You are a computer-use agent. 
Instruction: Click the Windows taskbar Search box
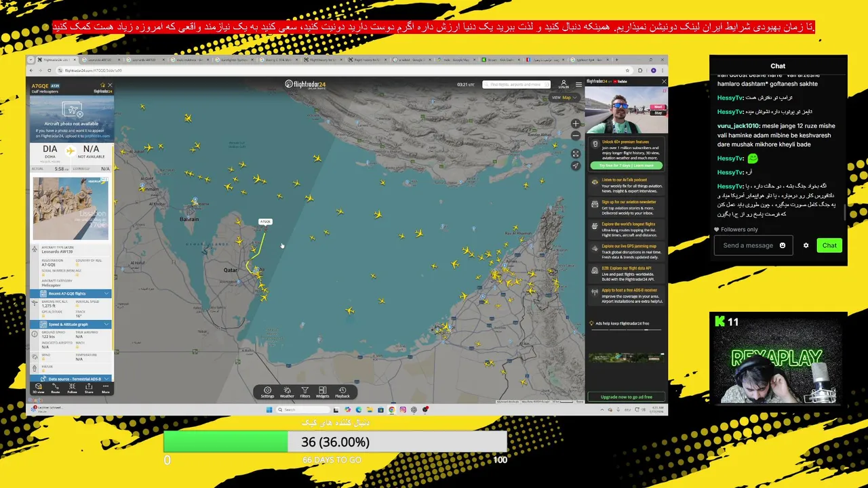[x=304, y=409]
